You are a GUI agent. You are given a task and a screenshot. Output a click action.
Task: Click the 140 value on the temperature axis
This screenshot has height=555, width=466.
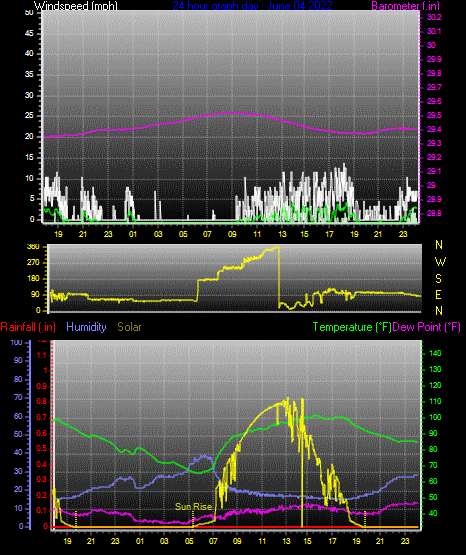[435, 353]
